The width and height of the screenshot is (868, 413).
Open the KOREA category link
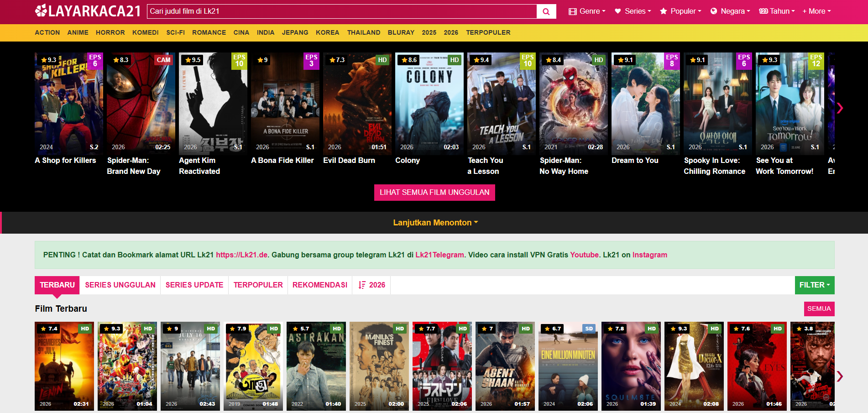click(x=328, y=33)
